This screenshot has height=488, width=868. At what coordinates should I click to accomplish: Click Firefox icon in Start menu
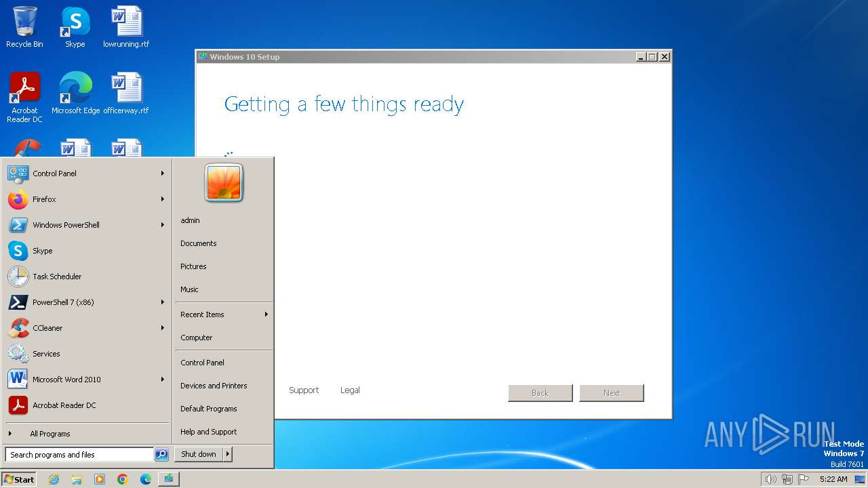(x=18, y=199)
